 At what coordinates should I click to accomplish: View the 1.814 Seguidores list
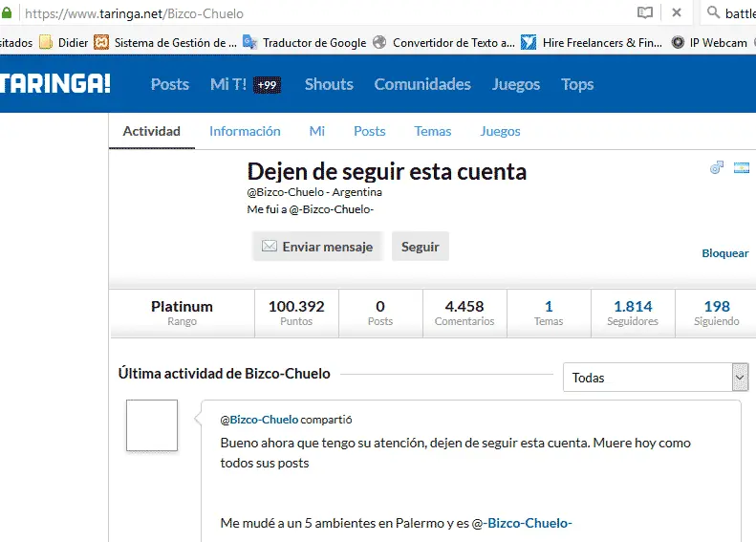[x=633, y=313]
